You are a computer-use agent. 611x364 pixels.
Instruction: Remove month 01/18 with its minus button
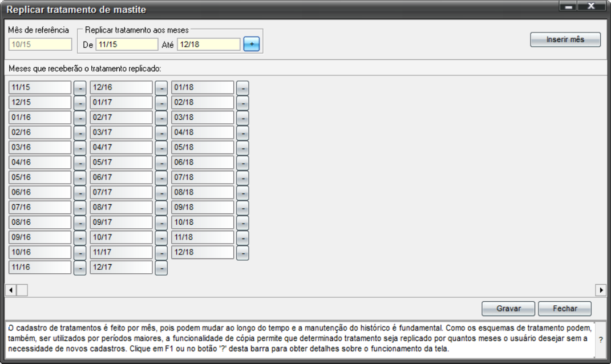click(x=242, y=88)
